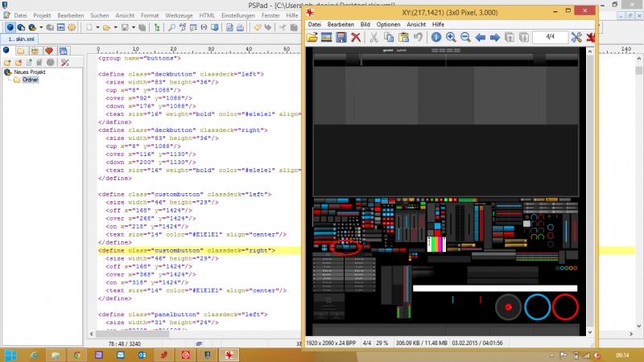This screenshot has width=644, height=362.
Task: Click the Open file icon in IrfanView
Action: [x=312, y=38]
